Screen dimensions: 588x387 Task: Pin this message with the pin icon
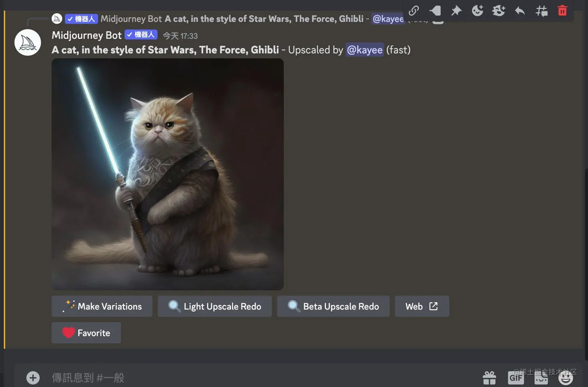tap(456, 10)
